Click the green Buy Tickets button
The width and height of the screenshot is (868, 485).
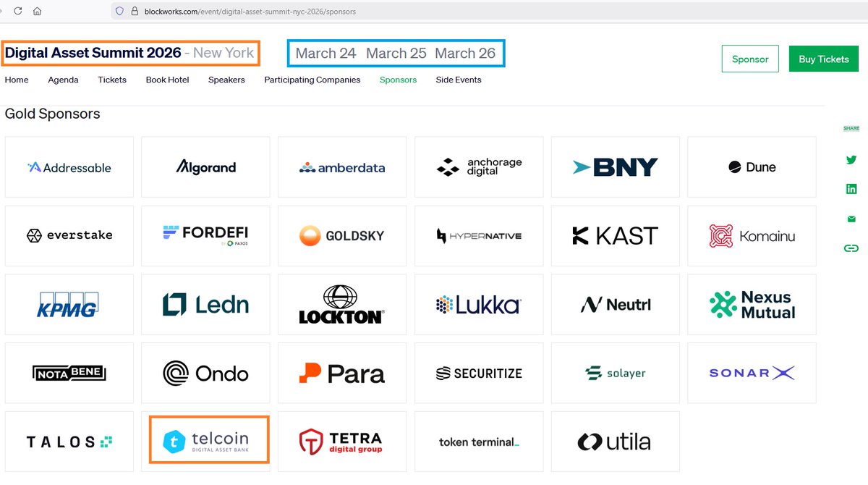coord(824,59)
